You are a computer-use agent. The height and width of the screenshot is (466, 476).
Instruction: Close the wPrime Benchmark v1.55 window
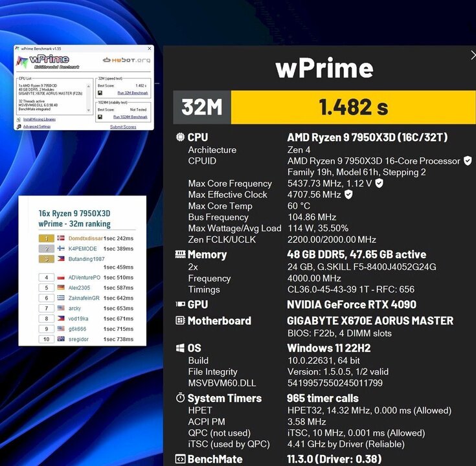150,49
